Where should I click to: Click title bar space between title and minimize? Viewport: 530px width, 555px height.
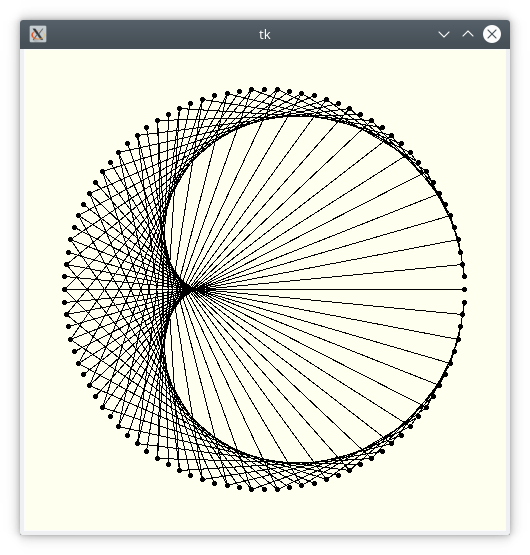pos(354,34)
